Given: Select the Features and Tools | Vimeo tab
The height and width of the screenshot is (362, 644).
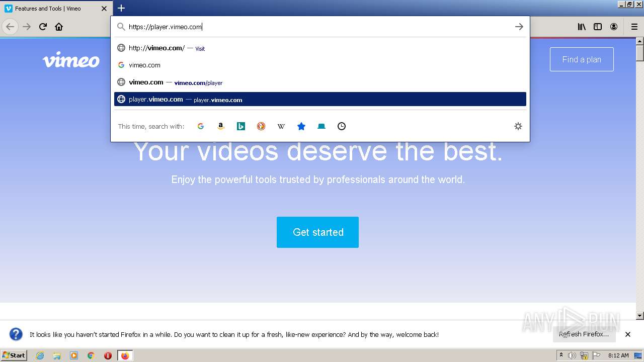Looking at the screenshot, I should click(56, 9).
